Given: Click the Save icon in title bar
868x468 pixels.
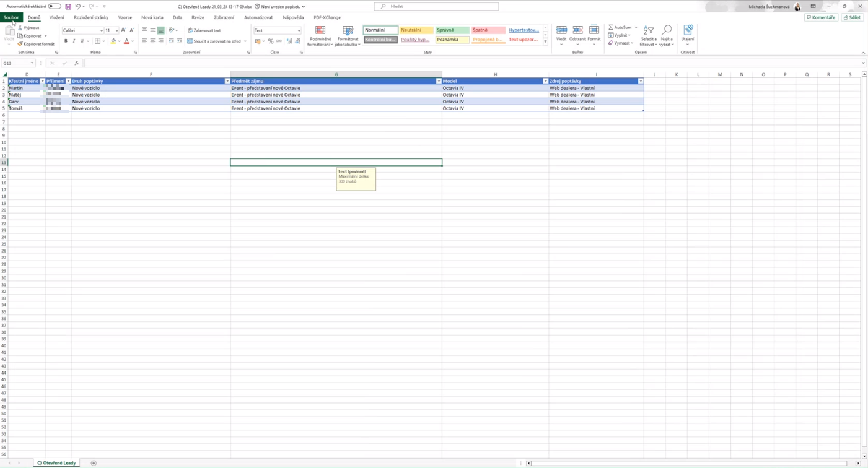Looking at the screenshot, I should 68,6.
